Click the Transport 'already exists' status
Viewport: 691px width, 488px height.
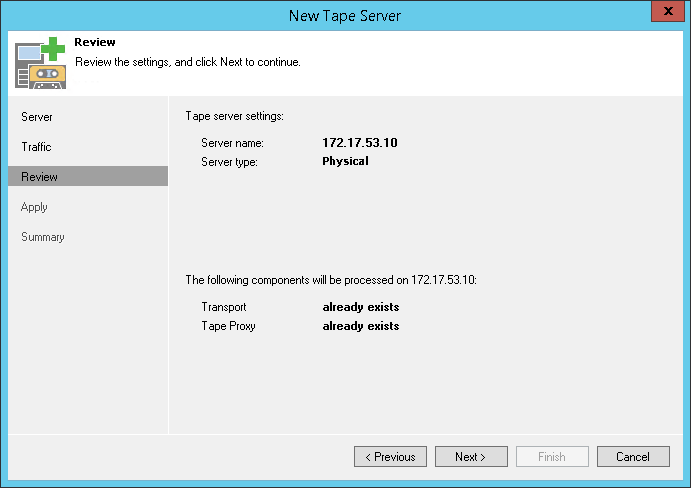(361, 307)
